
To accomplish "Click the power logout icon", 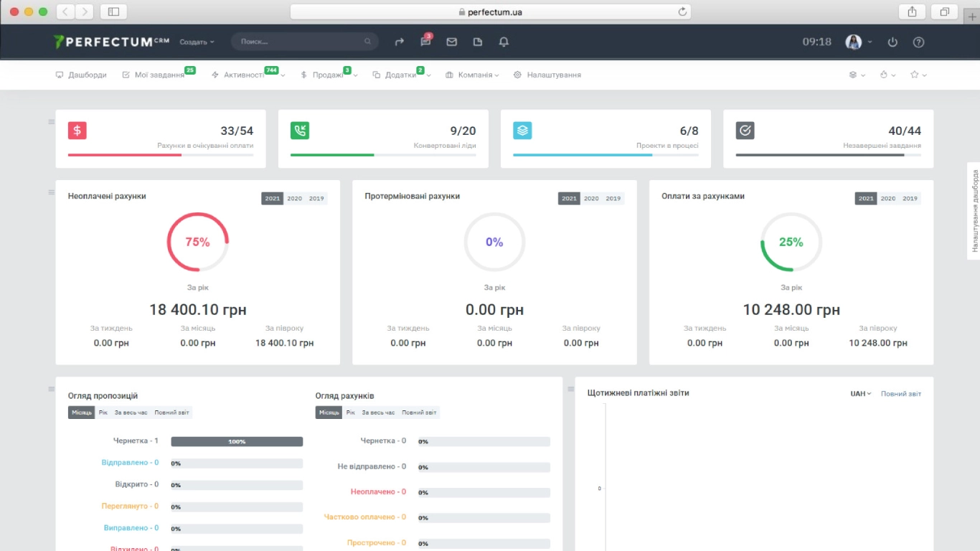I will coord(892,42).
